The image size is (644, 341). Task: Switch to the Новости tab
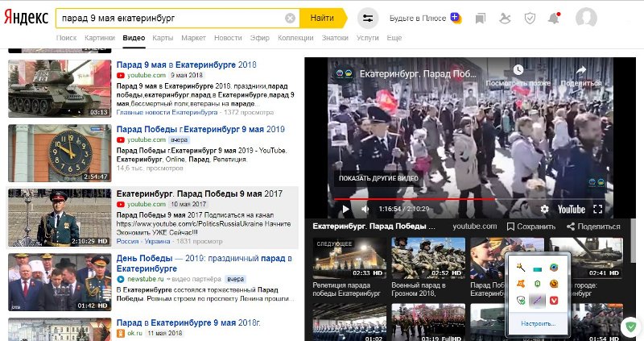tap(228, 38)
